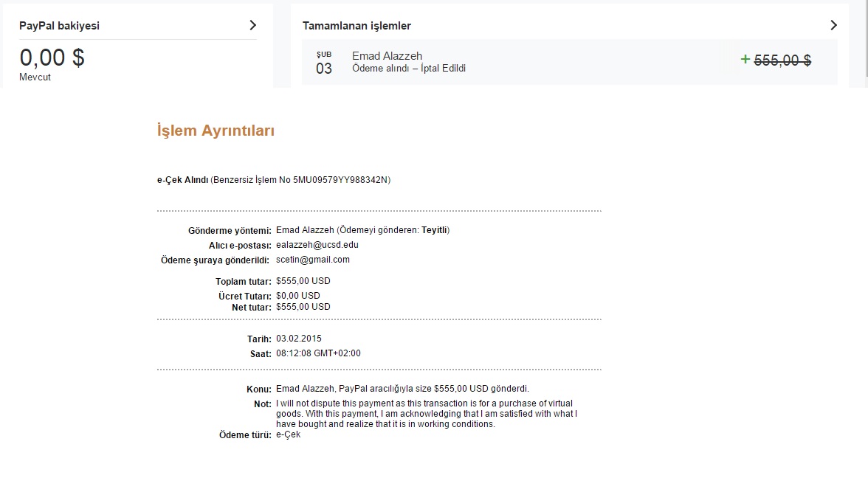The width and height of the screenshot is (868, 478).
Task: Expand the Tamamlanan işlemler chevron arrow
Action: click(834, 25)
